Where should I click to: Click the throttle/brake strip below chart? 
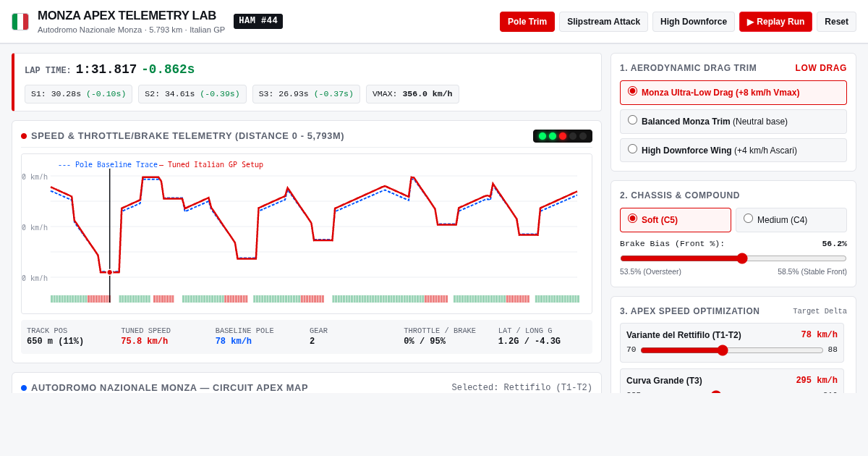tap(315, 299)
